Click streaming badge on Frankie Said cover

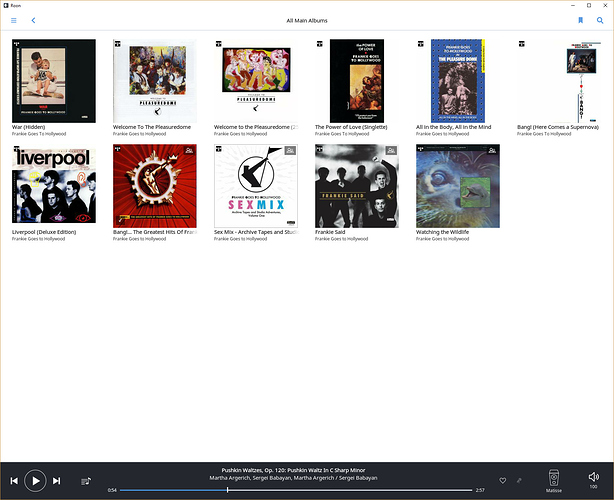[391, 150]
